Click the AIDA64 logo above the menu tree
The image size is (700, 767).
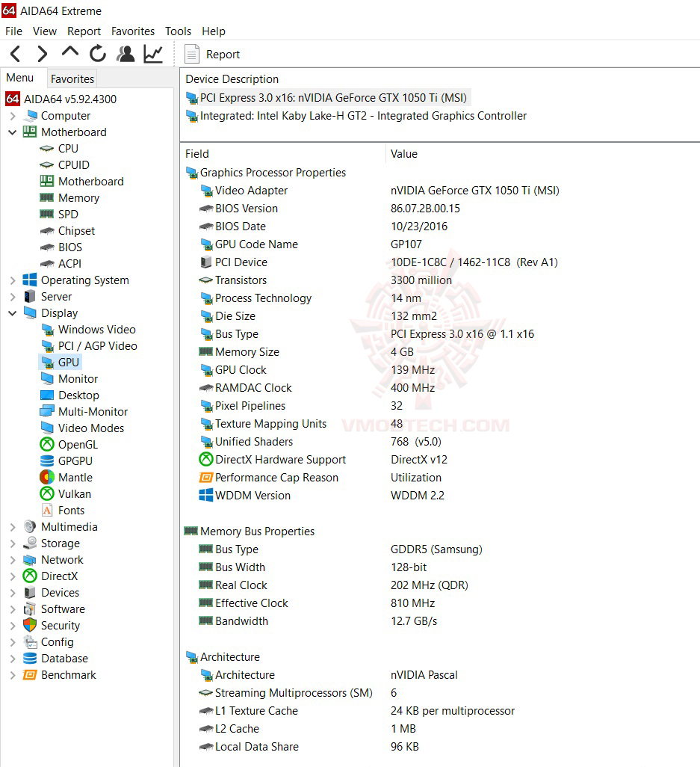[x=12, y=98]
